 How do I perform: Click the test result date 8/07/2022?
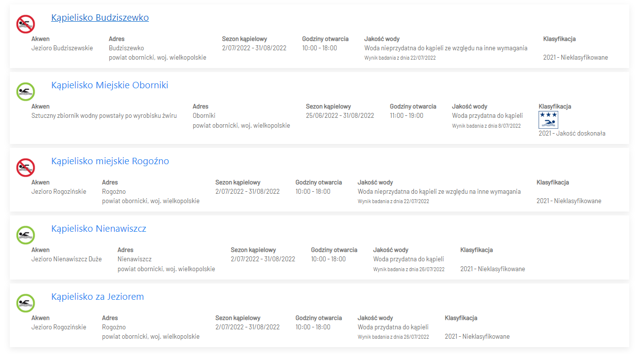click(x=486, y=126)
